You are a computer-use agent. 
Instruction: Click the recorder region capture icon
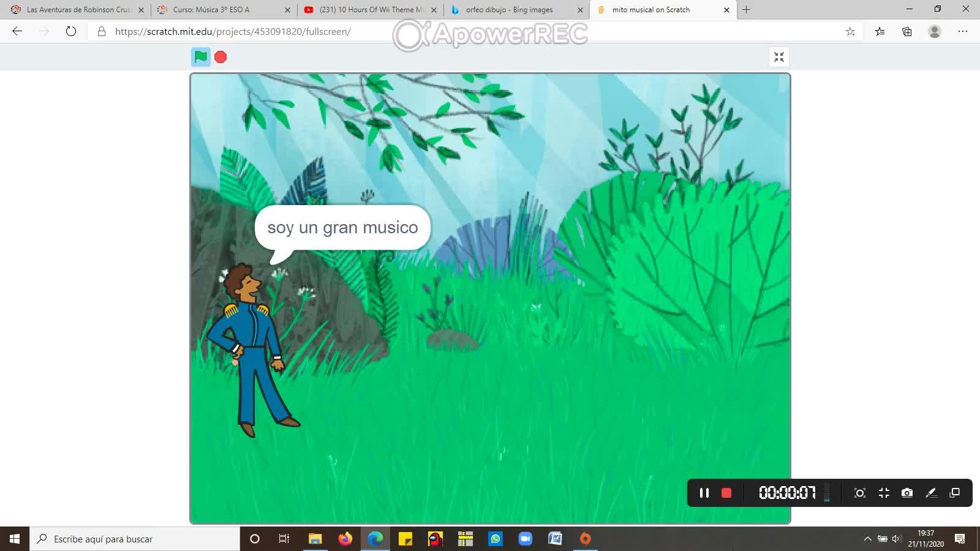[x=860, y=493]
